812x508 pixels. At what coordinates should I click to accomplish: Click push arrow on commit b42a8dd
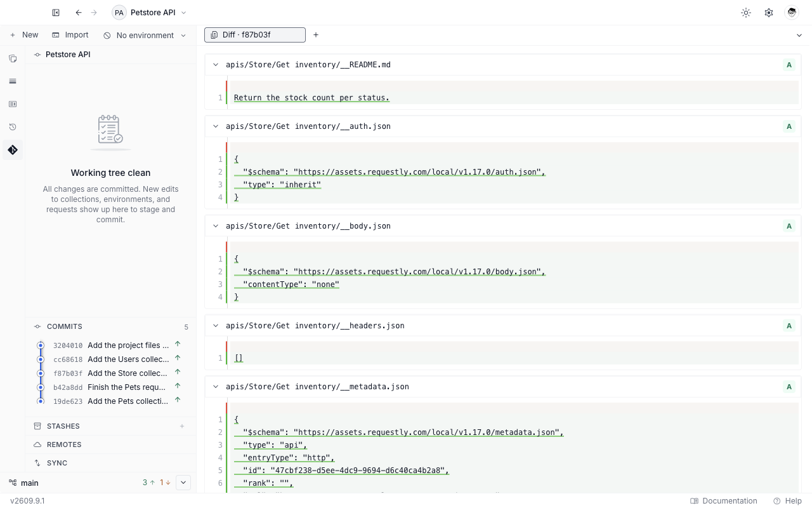click(178, 386)
